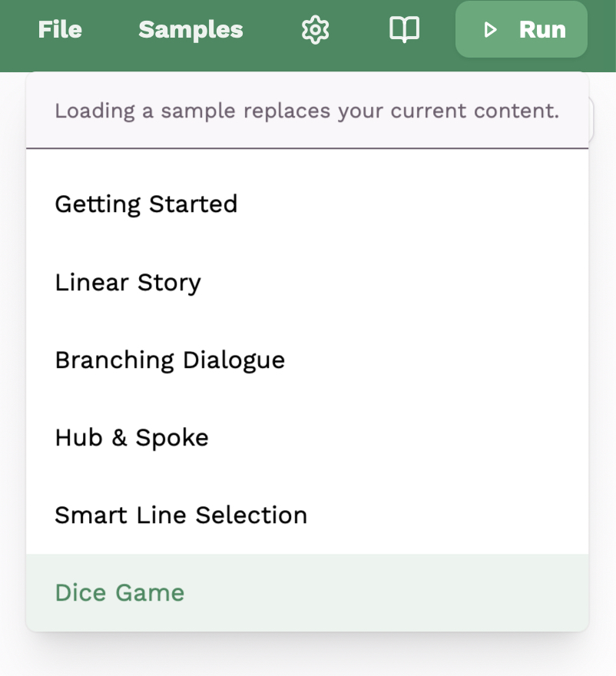Click the open book icon beside Run
Screen dimensions: 616x676
(x=404, y=30)
